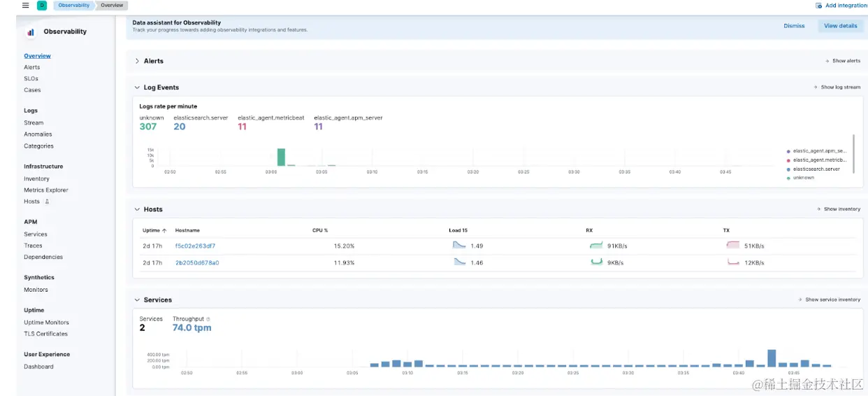Image resolution: width=868 pixels, height=396 pixels.
Task: Click TX sparkline for f5c02e263df7
Action: click(x=733, y=246)
